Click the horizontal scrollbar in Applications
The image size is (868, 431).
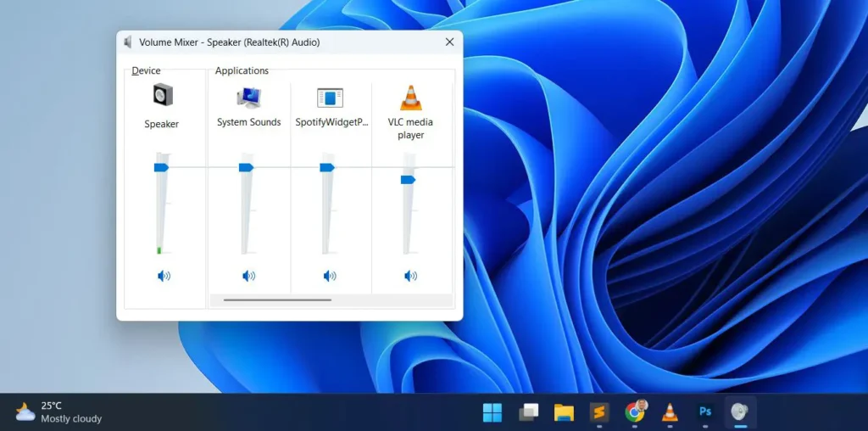pyautogui.click(x=277, y=300)
